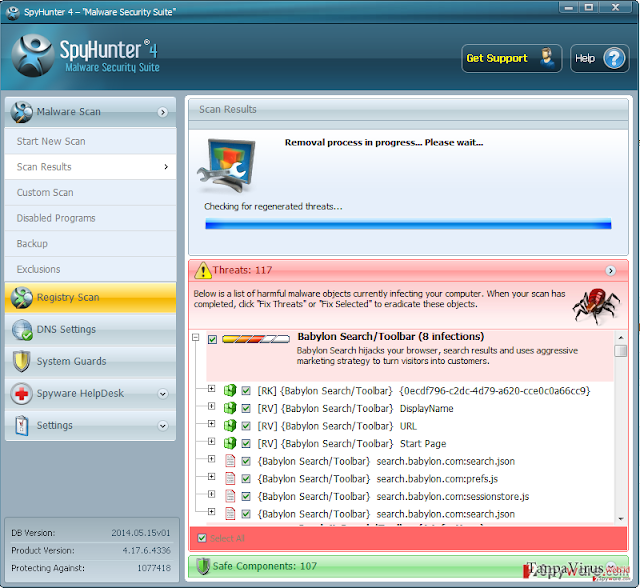Viewport: 640px width, 588px height.
Task: Open Disabled Programs
Action: pyautogui.click(x=90, y=218)
